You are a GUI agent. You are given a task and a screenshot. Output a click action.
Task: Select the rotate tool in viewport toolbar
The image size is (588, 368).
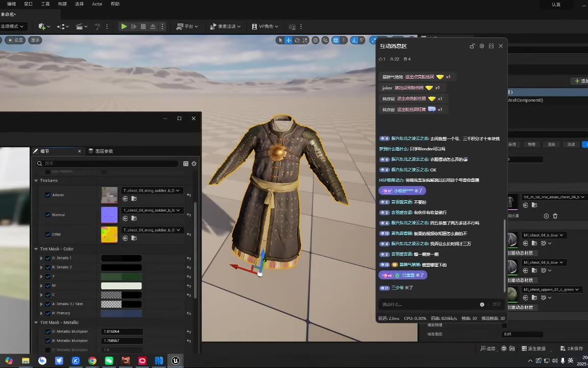pos(297,40)
